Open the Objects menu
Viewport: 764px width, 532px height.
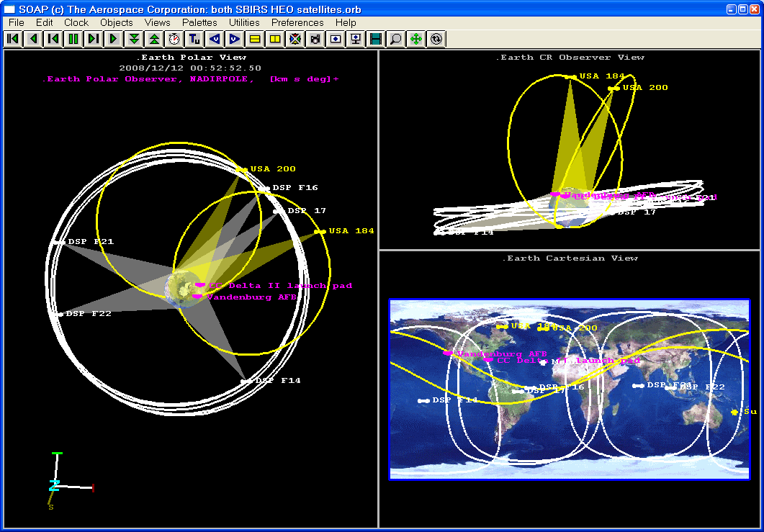click(x=116, y=22)
